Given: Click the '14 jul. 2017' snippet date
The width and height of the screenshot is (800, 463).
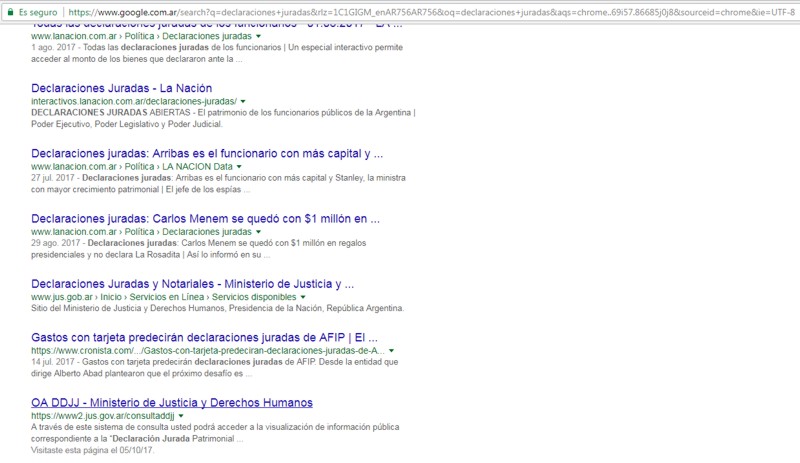Looking at the screenshot, I should [x=53, y=362].
